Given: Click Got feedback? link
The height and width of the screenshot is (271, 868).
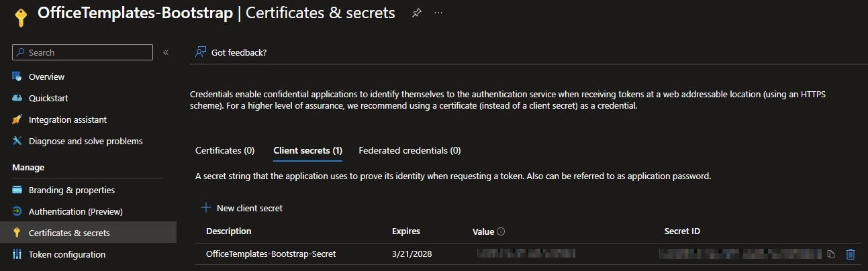Looking at the screenshot, I should (238, 52).
